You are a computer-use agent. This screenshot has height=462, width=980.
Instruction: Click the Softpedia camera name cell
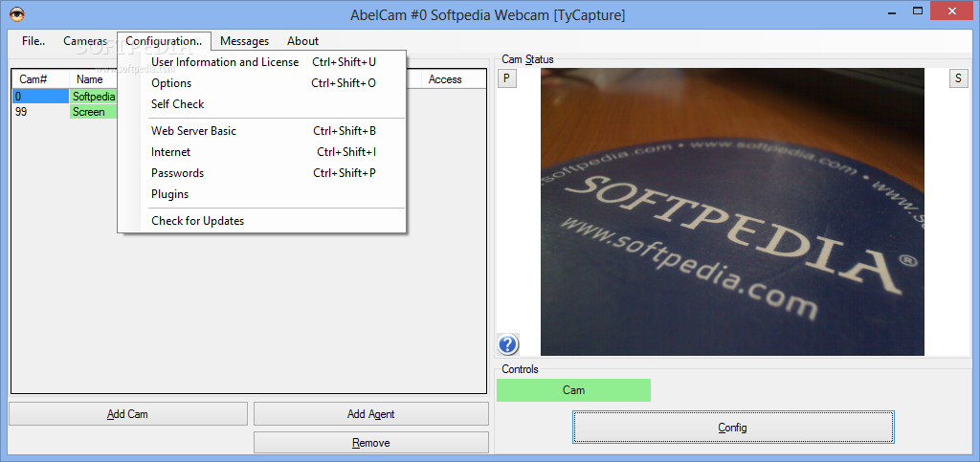point(94,97)
